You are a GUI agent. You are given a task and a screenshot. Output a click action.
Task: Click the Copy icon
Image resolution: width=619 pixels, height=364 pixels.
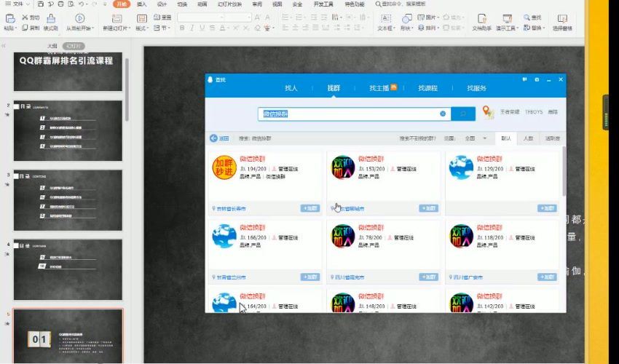pos(25,28)
